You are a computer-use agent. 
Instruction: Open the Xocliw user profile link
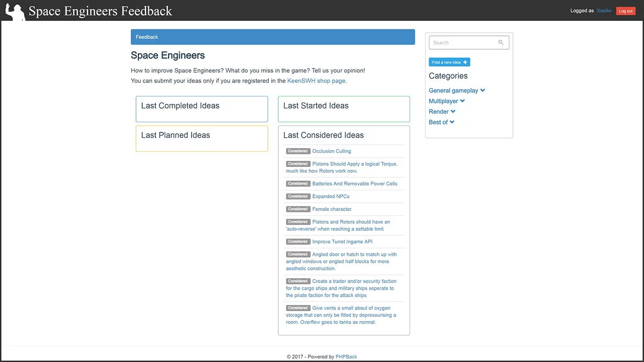pos(604,11)
